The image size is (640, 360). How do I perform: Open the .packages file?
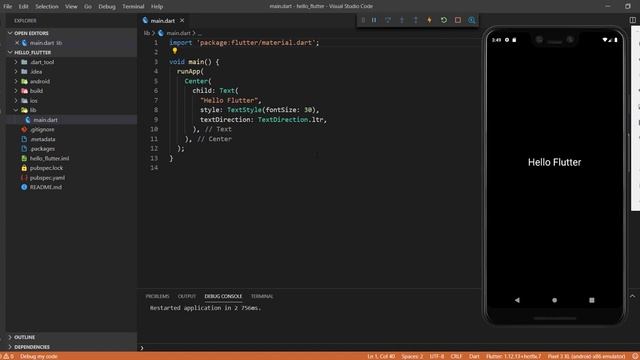pos(42,149)
